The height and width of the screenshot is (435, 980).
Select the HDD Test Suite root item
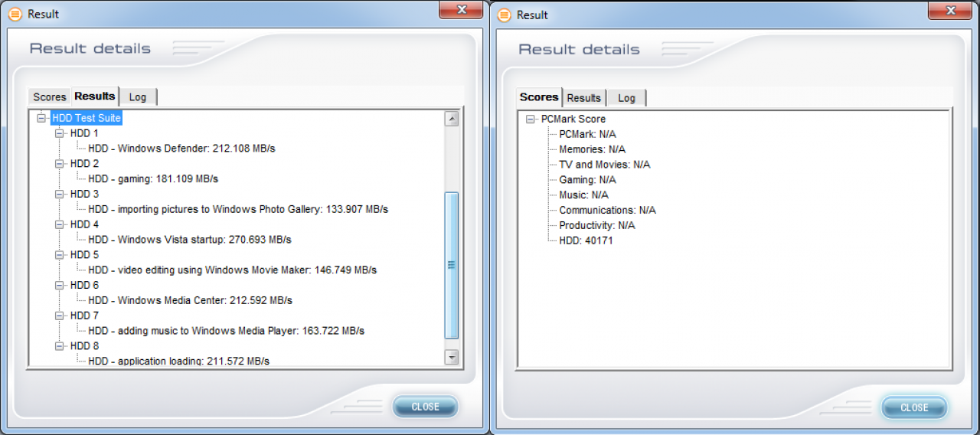point(87,118)
